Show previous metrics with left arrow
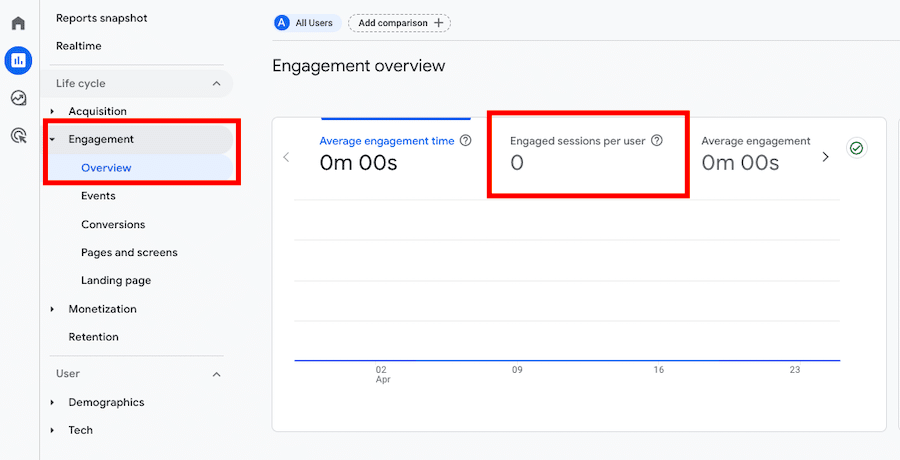The image size is (900, 460). (x=286, y=157)
